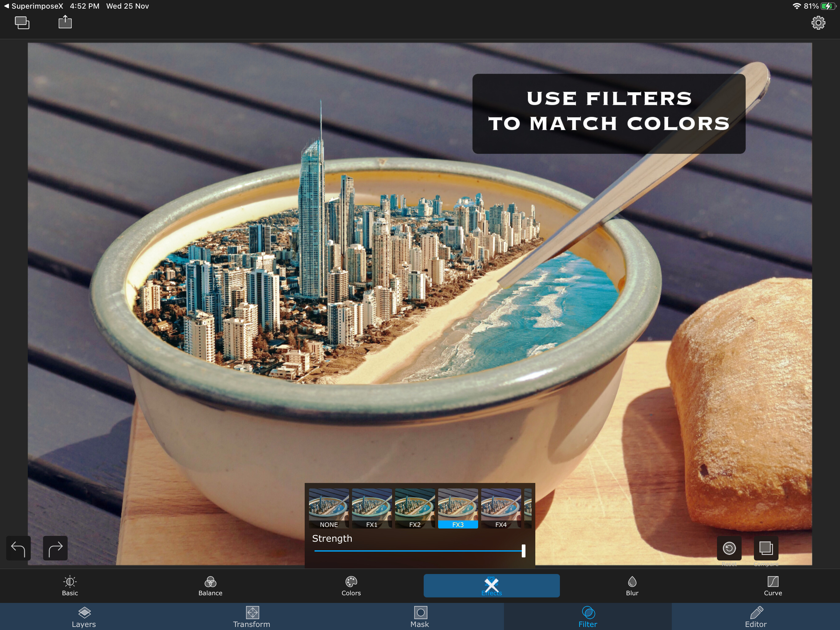This screenshot has height=630, width=840.
Task: Open the Editor tab
Action: [756, 617]
